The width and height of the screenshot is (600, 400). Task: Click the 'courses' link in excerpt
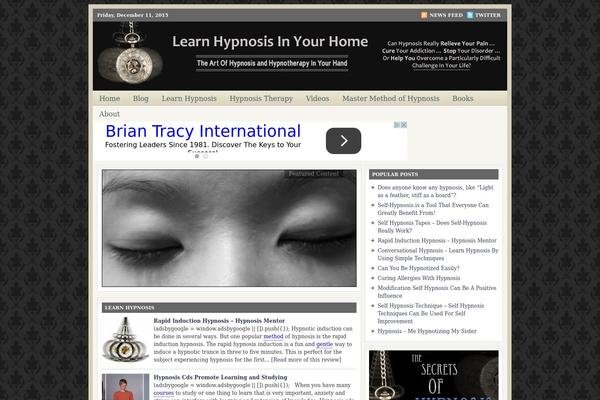click(164, 393)
